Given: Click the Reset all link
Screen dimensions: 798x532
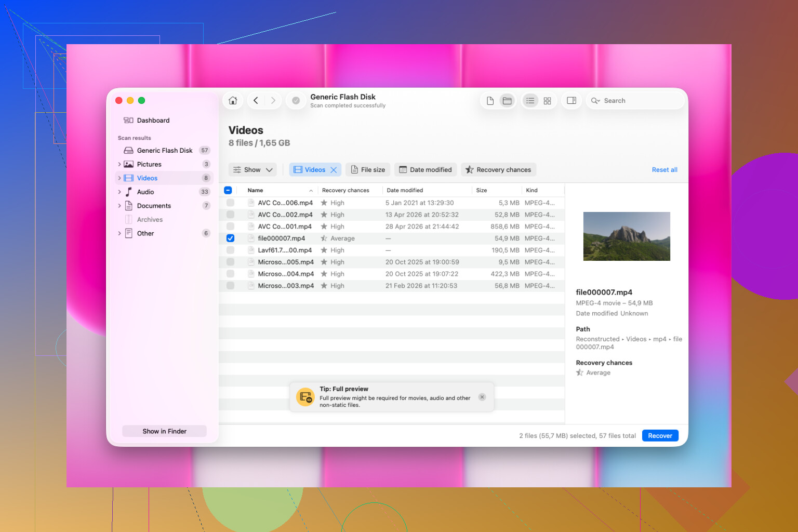Looking at the screenshot, I should click(664, 170).
